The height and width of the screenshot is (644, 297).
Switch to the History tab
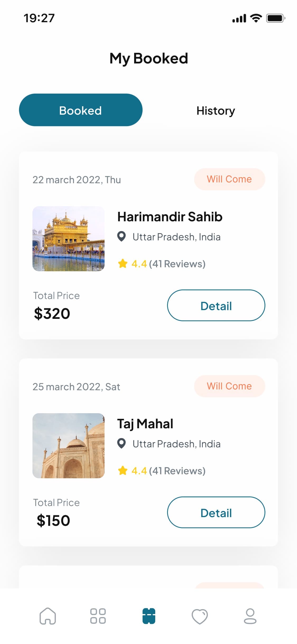point(216,111)
